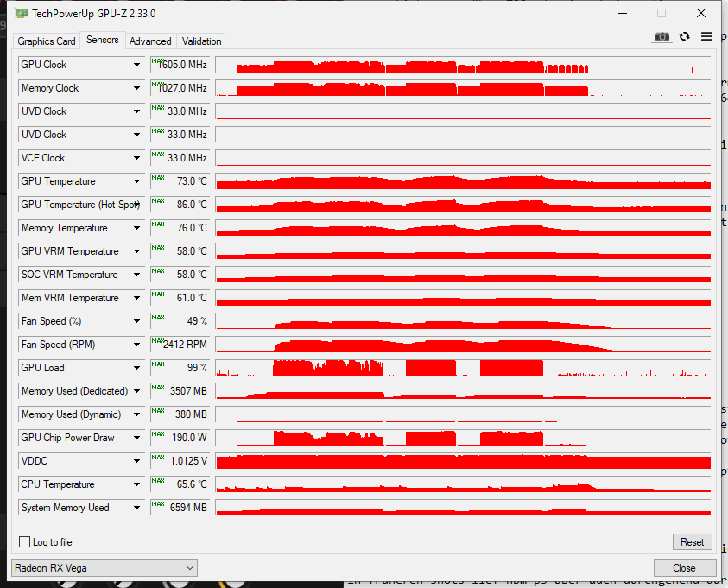
Task: Click the 2412 RPM fan speed value
Action: 180,345
